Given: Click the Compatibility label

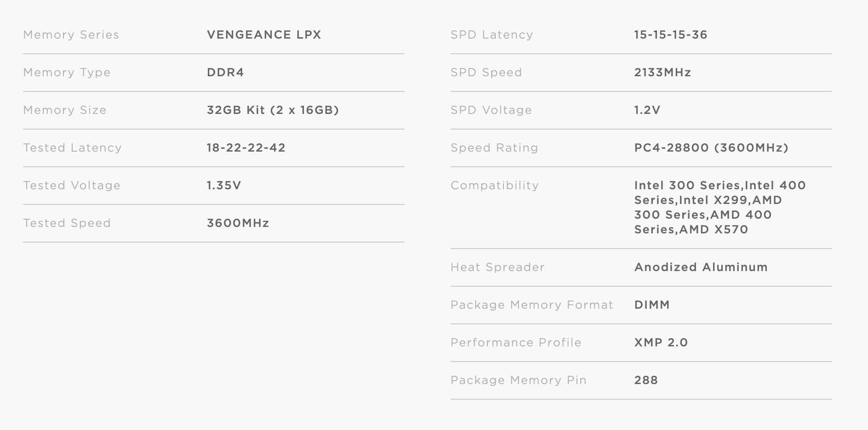Looking at the screenshot, I should pos(494,186).
